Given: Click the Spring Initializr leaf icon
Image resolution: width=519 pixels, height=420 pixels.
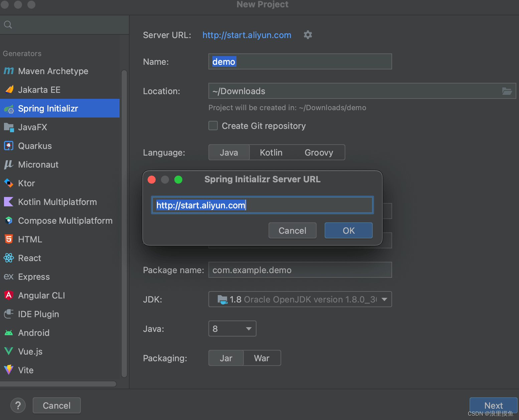Looking at the screenshot, I should [9, 109].
